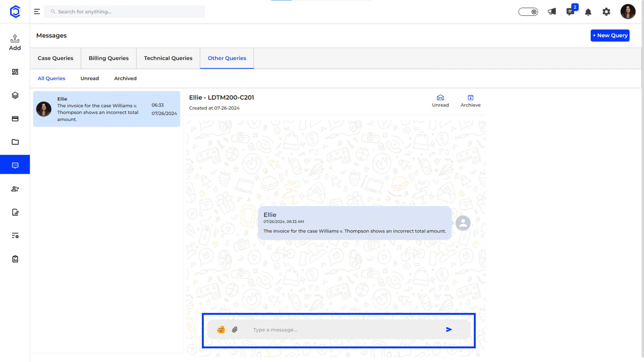Toggle the hamburger menu icon
644x362 pixels.
click(x=37, y=11)
